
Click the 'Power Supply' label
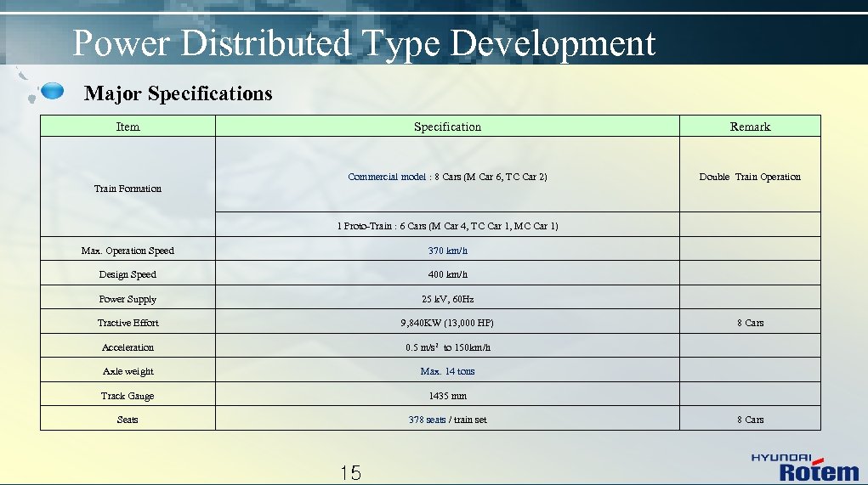[x=128, y=299]
